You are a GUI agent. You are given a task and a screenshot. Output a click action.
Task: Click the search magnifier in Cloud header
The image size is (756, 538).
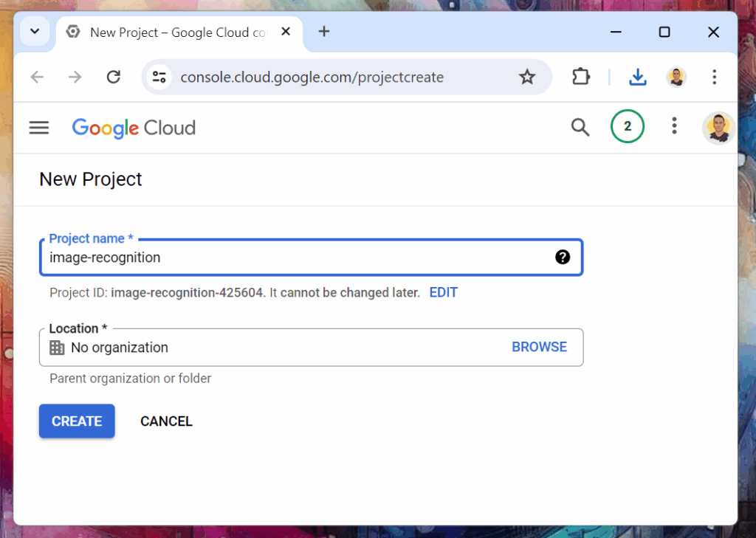click(580, 127)
